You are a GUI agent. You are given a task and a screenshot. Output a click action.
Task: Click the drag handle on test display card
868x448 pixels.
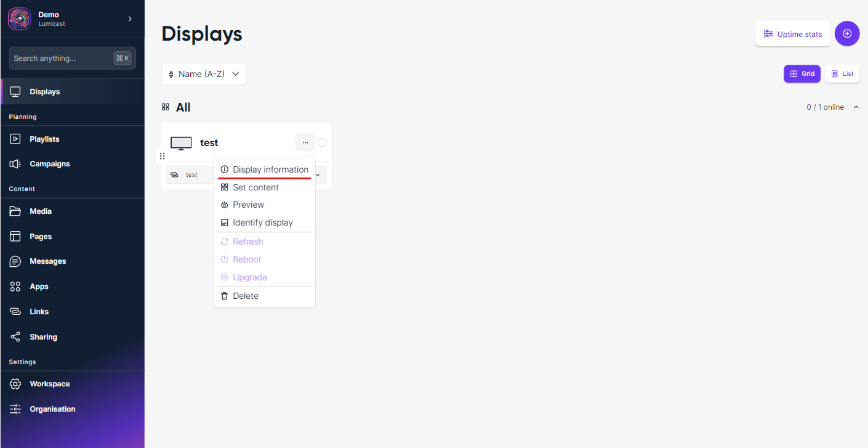163,156
